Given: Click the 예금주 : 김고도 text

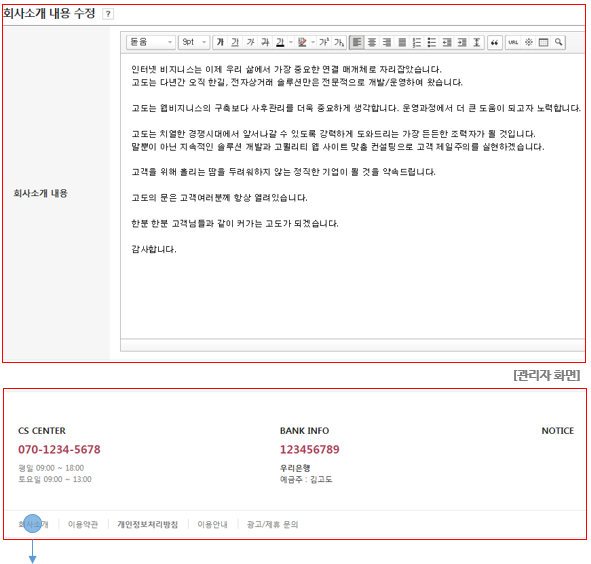Looking at the screenshot, I should point(306,479).
